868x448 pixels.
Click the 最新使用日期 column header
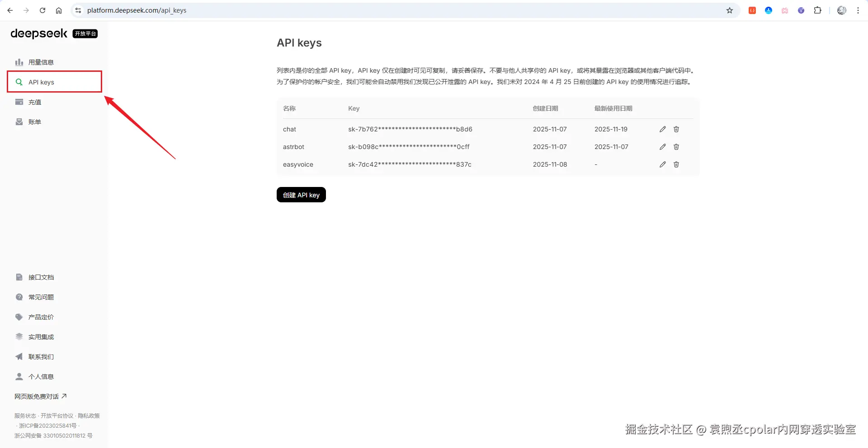pos(613,108)
